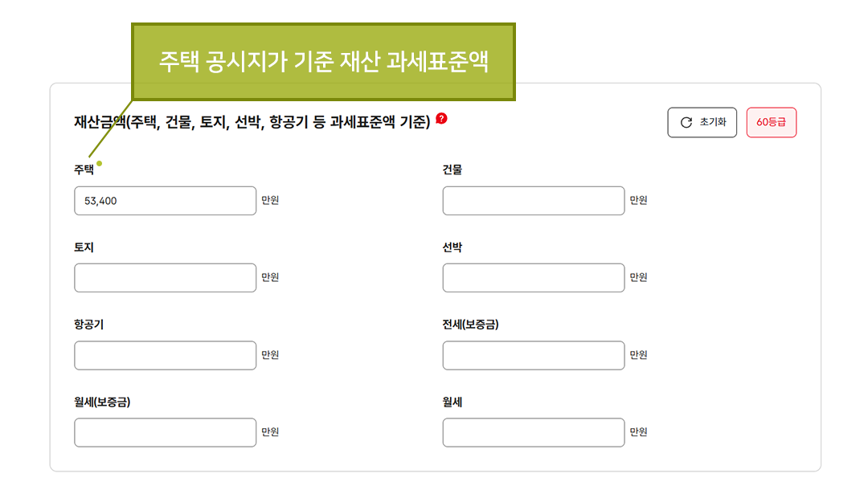Click the 주택 input showing 53,400
The image size is (868, 498).
pyautogui.click(x=165, y=200)
